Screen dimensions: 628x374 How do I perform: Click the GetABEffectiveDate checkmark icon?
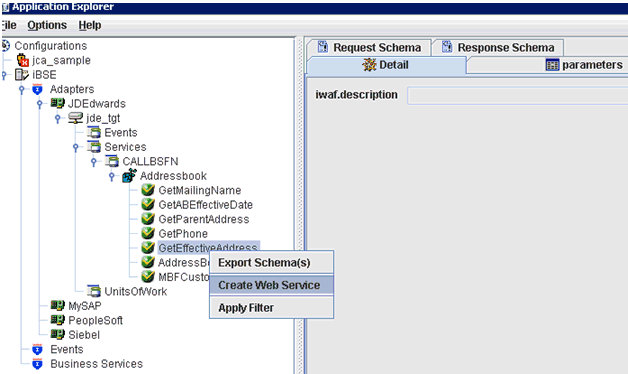click(148, 205)
